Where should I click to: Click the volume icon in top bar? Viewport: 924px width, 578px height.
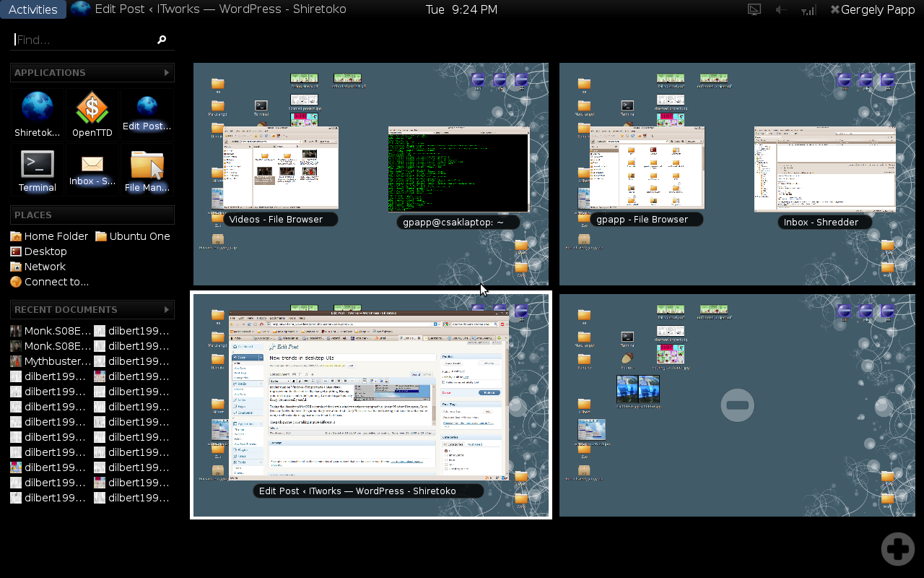[x=781, y=9]
